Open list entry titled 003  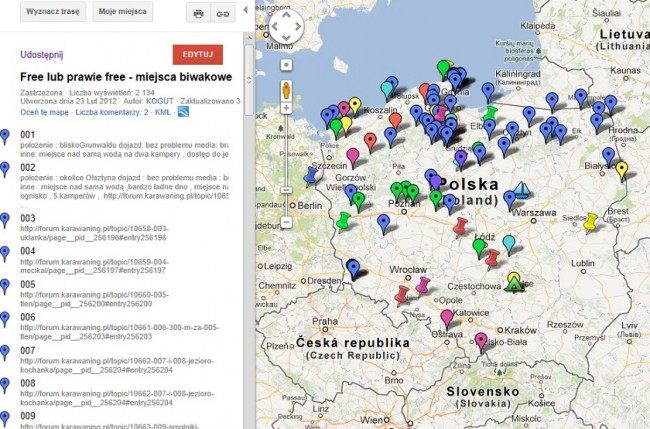[x=28, y=218]
